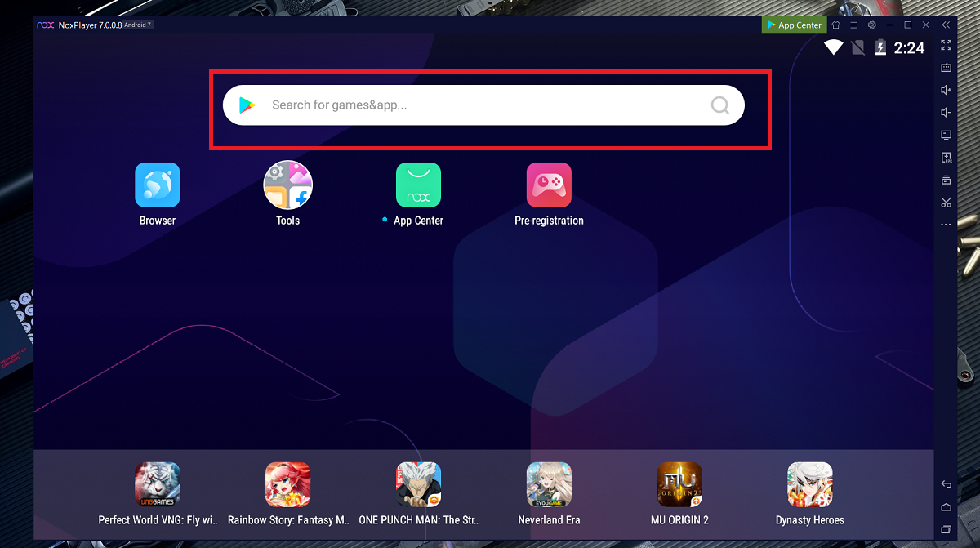Launch MU ORIGIN 2 game
This screenshot has height=548, width=980.
679,484
